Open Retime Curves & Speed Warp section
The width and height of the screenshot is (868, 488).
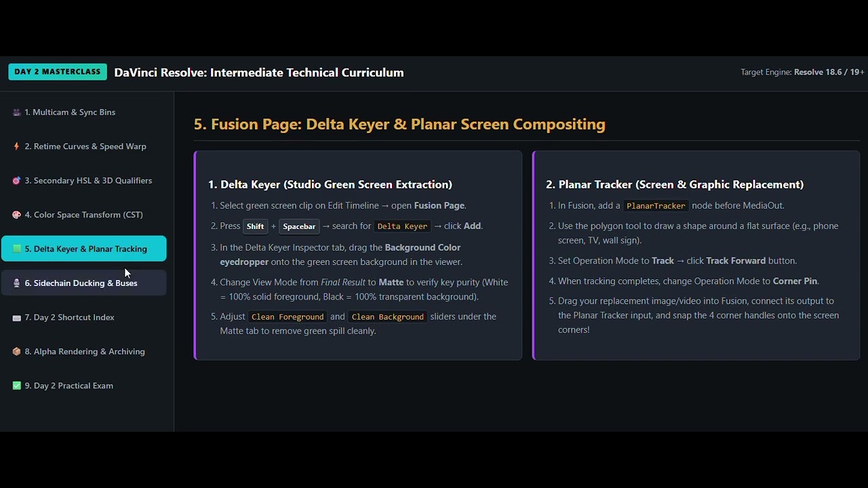point(84,146)
